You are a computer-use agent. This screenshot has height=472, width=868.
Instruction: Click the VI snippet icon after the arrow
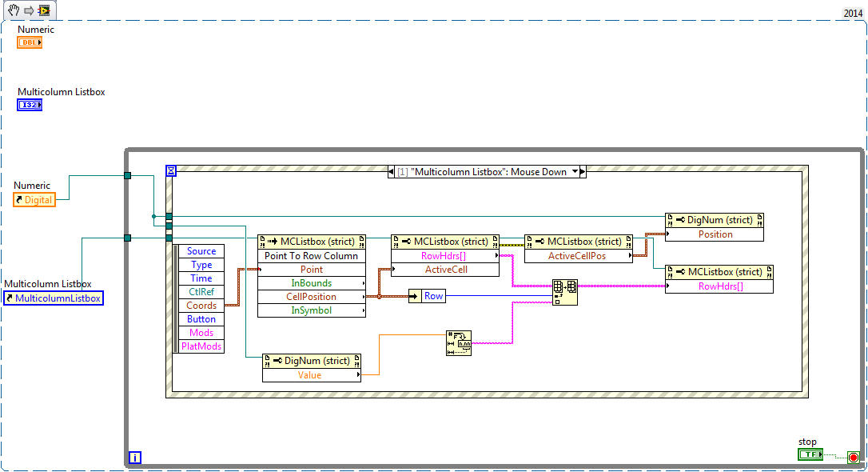pyautogui.click(x=43, y=10)
